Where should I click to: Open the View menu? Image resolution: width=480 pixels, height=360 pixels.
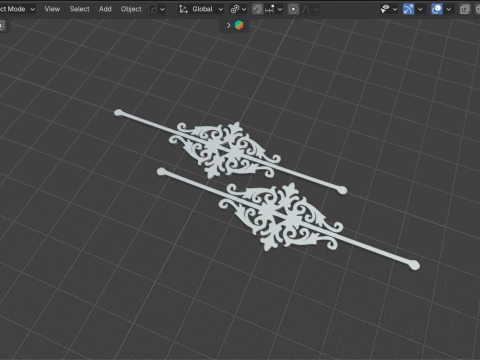(52, 9)
